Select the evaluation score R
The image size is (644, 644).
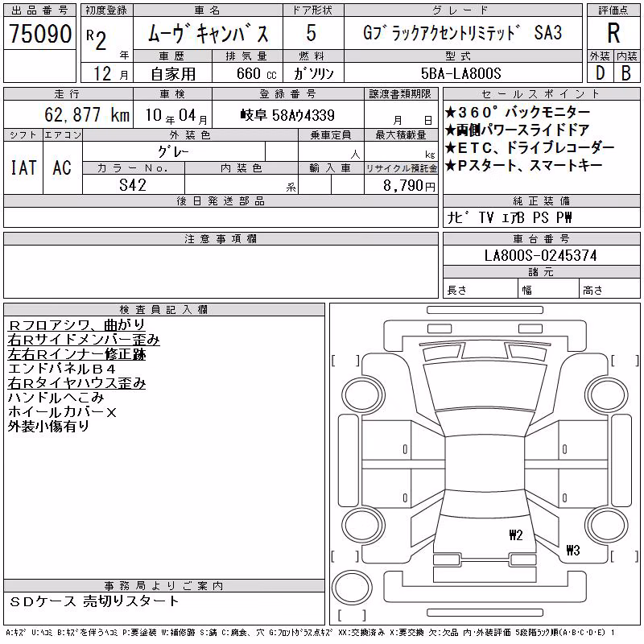point(613,33)
